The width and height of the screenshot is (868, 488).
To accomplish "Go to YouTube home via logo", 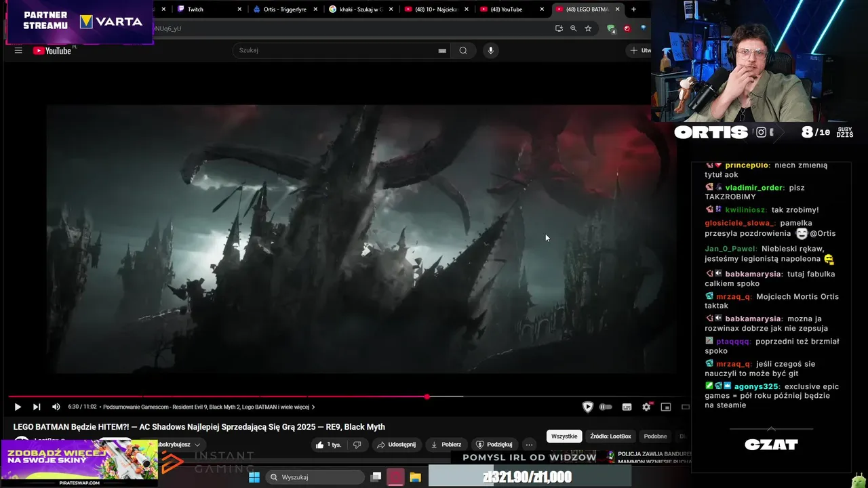I will coord(52,51).
